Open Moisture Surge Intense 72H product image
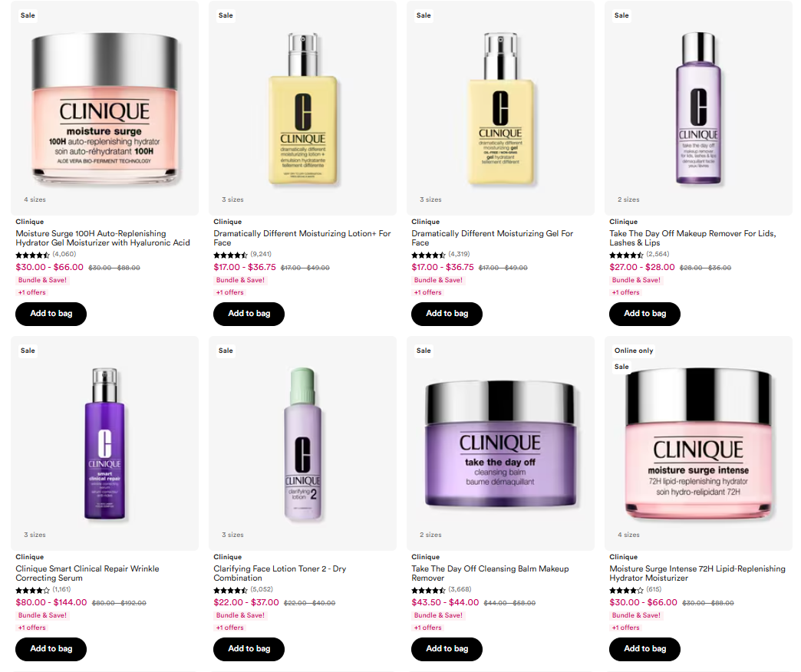801x672 pixels. click(x=698, y=443)
